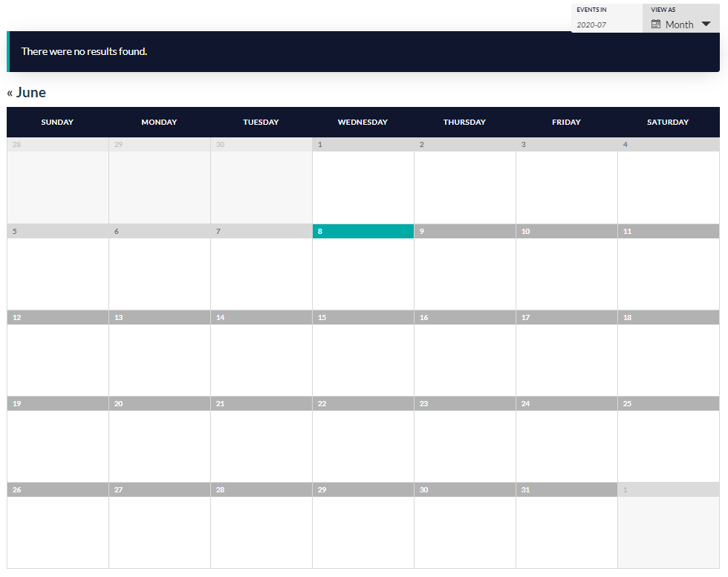The image size is (728, 577).
Task: Select July 28 in the last week
Action: (220, 489)
